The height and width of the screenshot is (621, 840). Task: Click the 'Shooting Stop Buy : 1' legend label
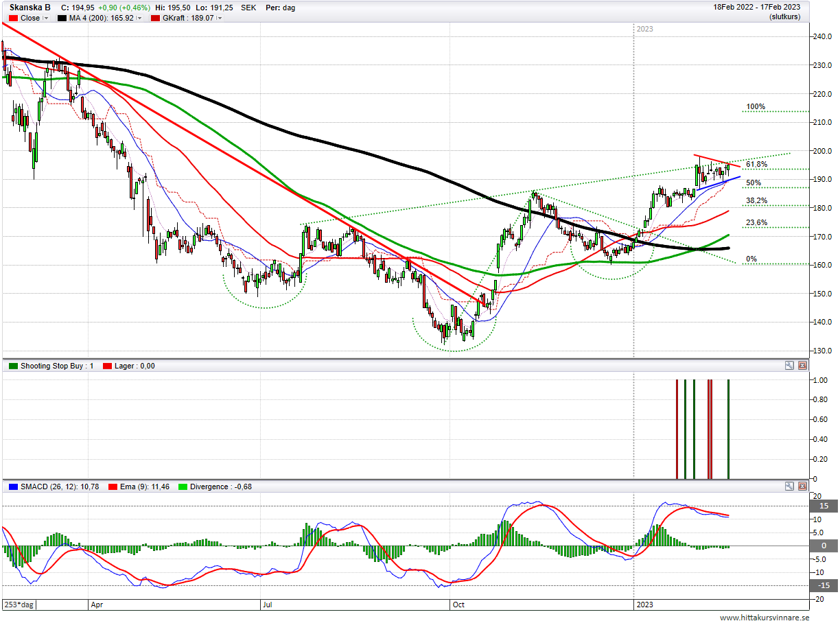tap(56, 366)
